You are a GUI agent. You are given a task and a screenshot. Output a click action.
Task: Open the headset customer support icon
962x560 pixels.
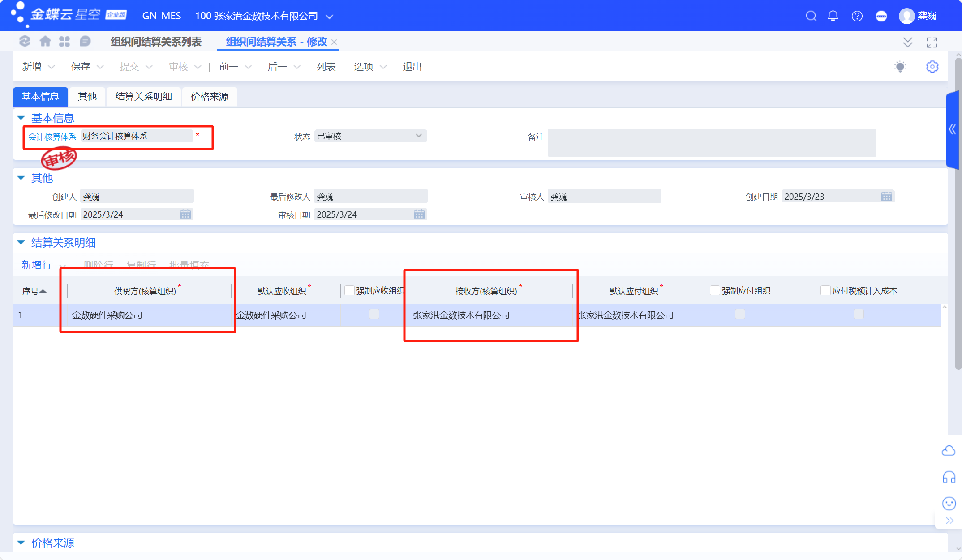coord(949,477)
